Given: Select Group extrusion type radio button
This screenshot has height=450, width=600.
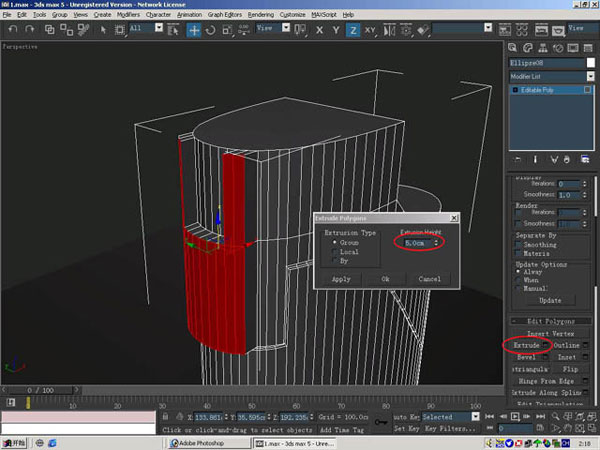Looking at the screenshot, I should pos(335,242).
